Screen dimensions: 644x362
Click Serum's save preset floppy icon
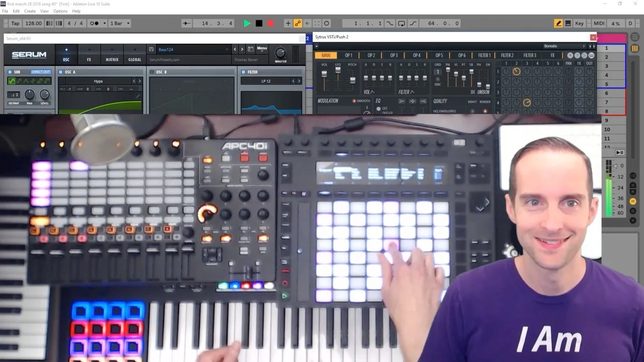point(151,49)
